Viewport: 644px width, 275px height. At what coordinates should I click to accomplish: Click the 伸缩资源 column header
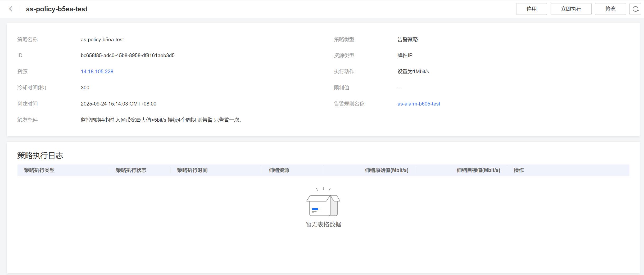[279, 170]
